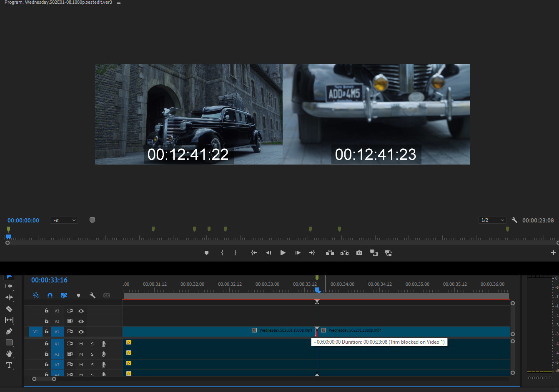The width and height of the screenshot is (559, 392).
Task: Click the Lift button in program monitor
Action: click(330, 253)
